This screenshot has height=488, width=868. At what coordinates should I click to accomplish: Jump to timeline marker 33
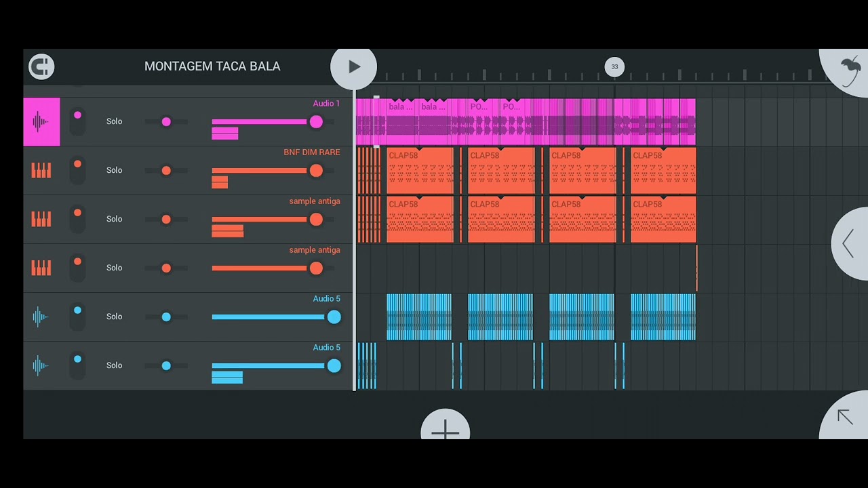[614, 66]
